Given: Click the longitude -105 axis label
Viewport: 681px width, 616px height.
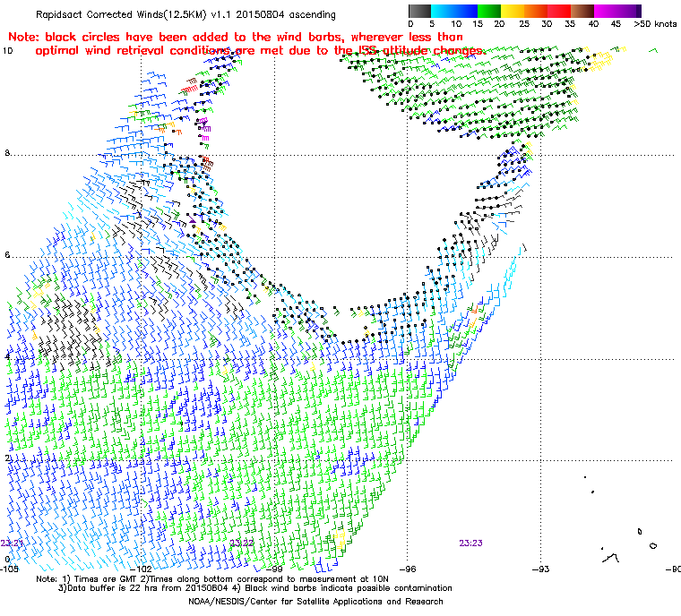Looking at the screenshot, I should point(9,569).
